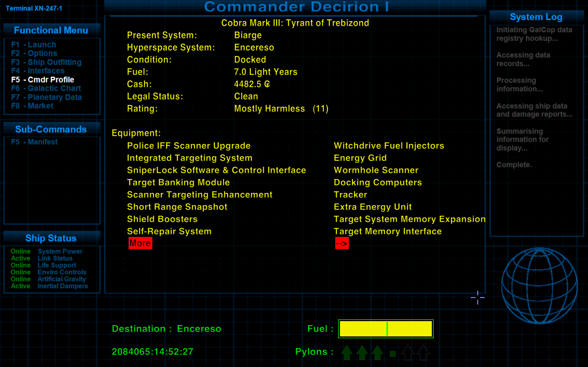588x367 pixels.
Task: Open F3 Ship Outfitting menu
Action: tap(46, 62)
